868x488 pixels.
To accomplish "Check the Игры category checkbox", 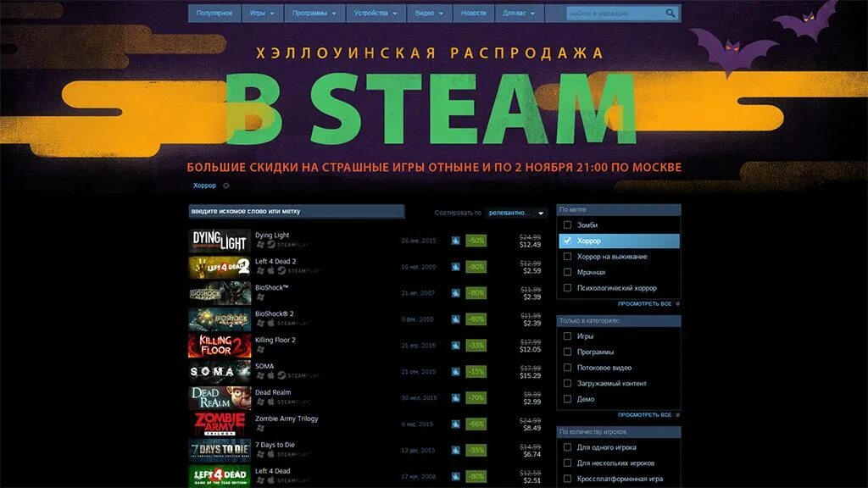I will [567, 335].
